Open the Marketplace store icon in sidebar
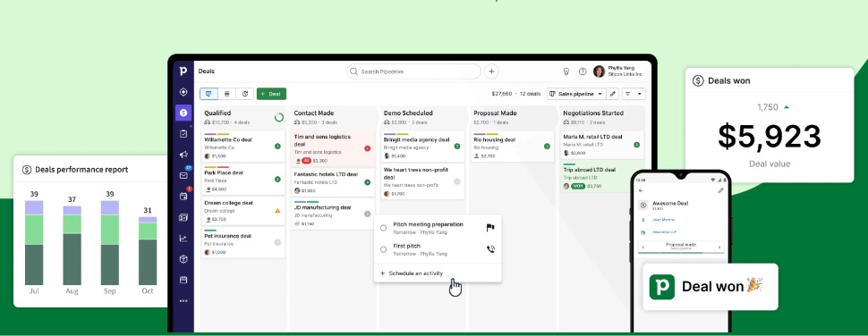Image resolution: width=868 pixels, height=336 pixels. point(183,280)
